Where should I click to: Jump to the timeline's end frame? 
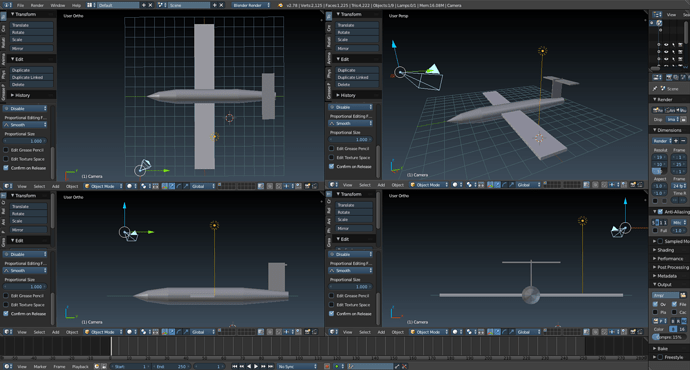click(271, 366)
